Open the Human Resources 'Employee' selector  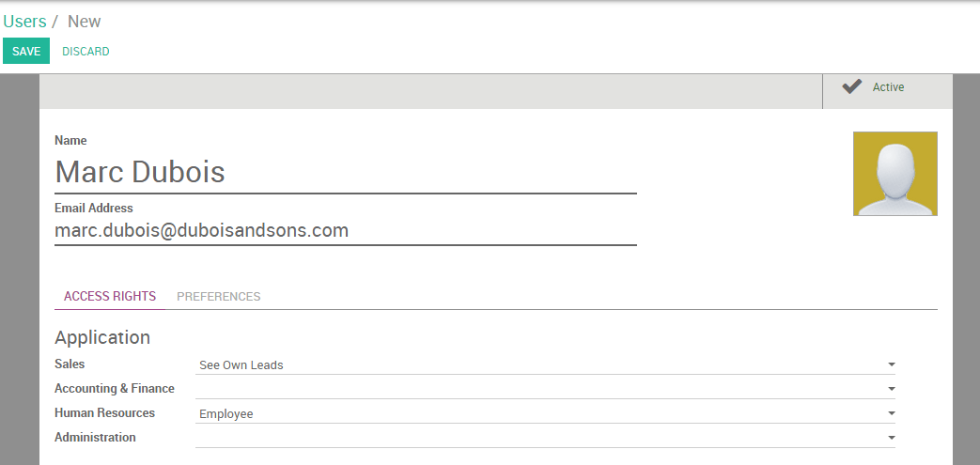click(536, 413)
